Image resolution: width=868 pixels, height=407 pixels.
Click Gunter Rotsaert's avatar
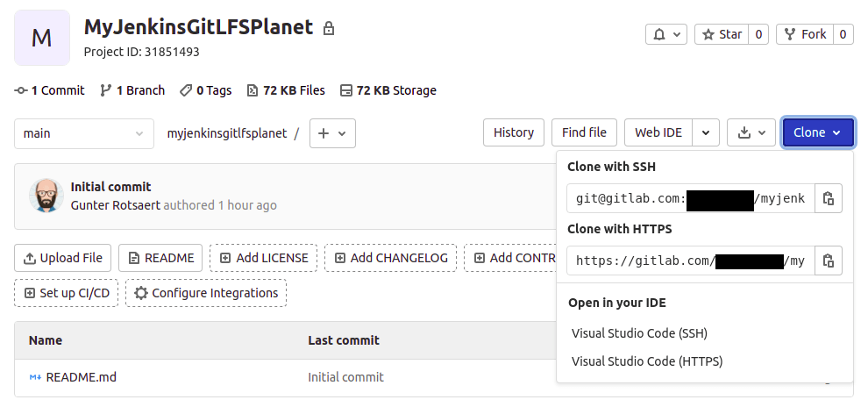[x=46, y=196]
